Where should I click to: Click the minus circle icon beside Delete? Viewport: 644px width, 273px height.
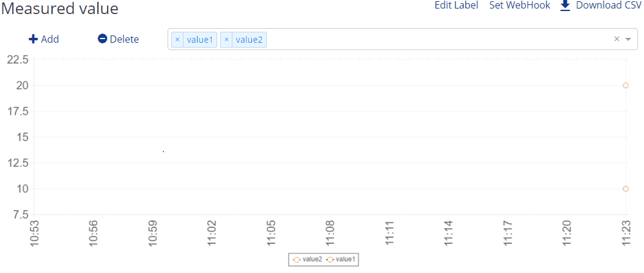coord(102,39)
